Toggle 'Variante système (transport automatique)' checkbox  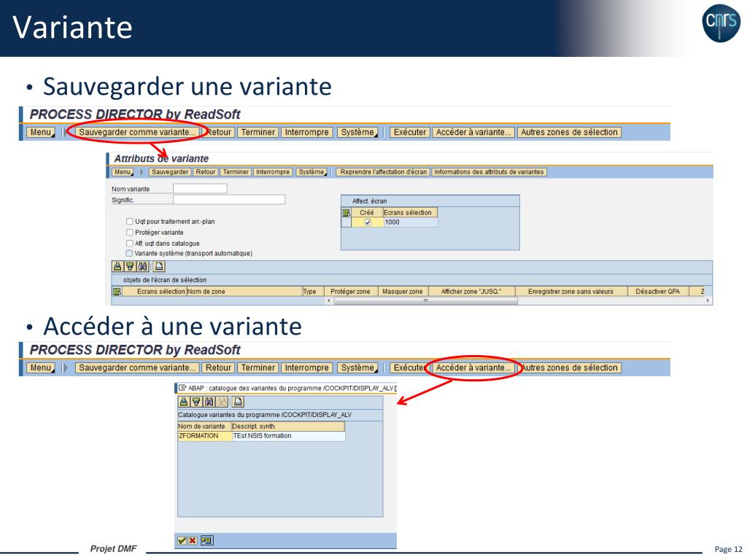point(130,253)
